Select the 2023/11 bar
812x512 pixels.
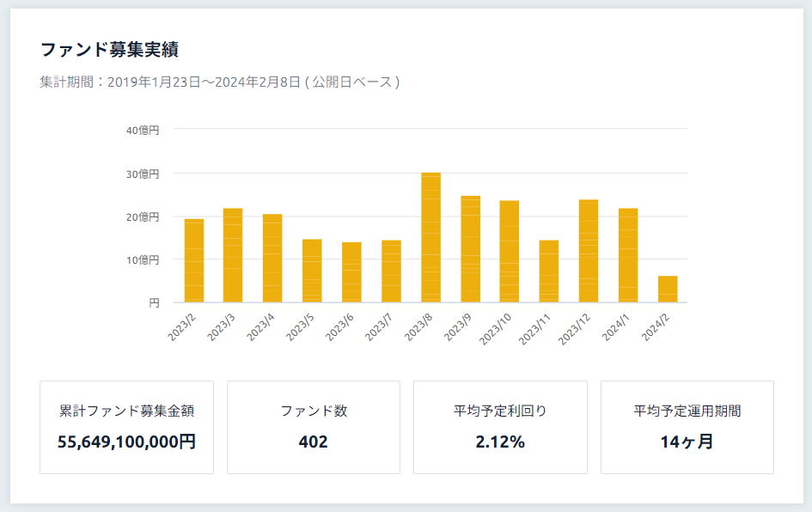549,271
